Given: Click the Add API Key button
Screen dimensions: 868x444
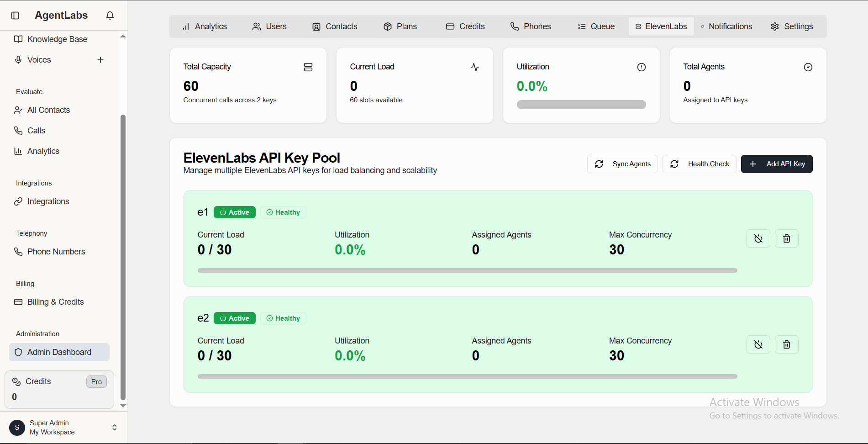Looking at the screenshot, I should 776,164.
